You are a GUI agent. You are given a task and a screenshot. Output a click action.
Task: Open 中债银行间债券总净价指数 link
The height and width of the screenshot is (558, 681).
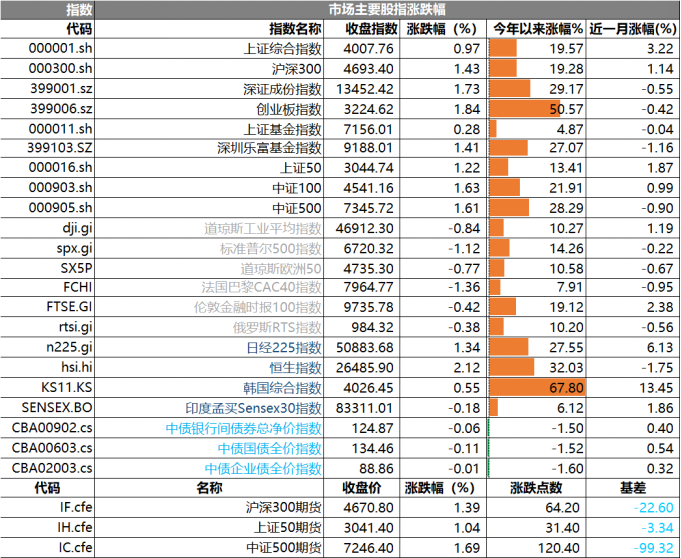pos(244,428)
